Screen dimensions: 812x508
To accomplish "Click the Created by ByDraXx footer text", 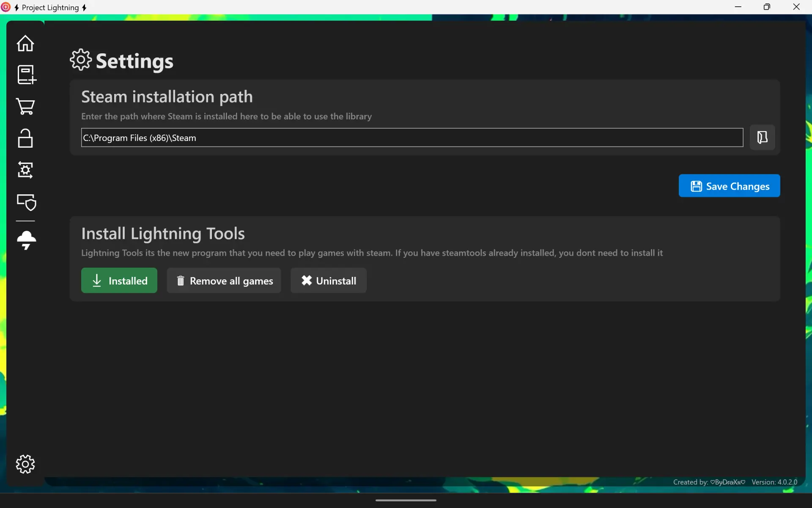I will click(x=709, y=482).
